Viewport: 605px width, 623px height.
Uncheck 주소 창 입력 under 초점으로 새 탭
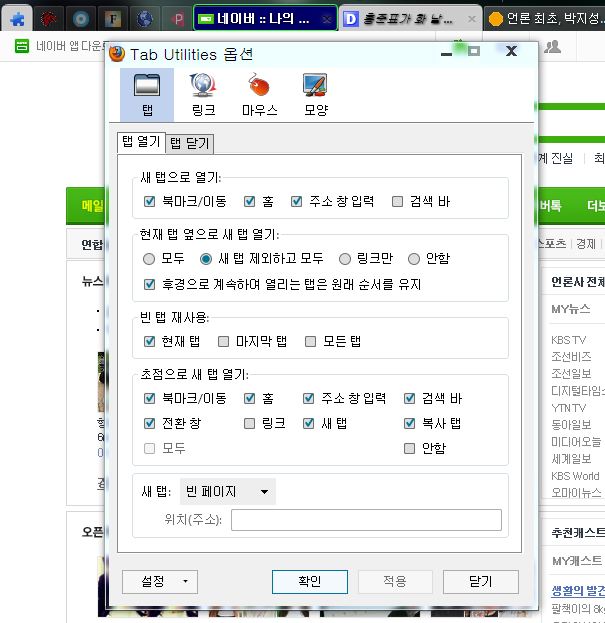pos(309,398)
